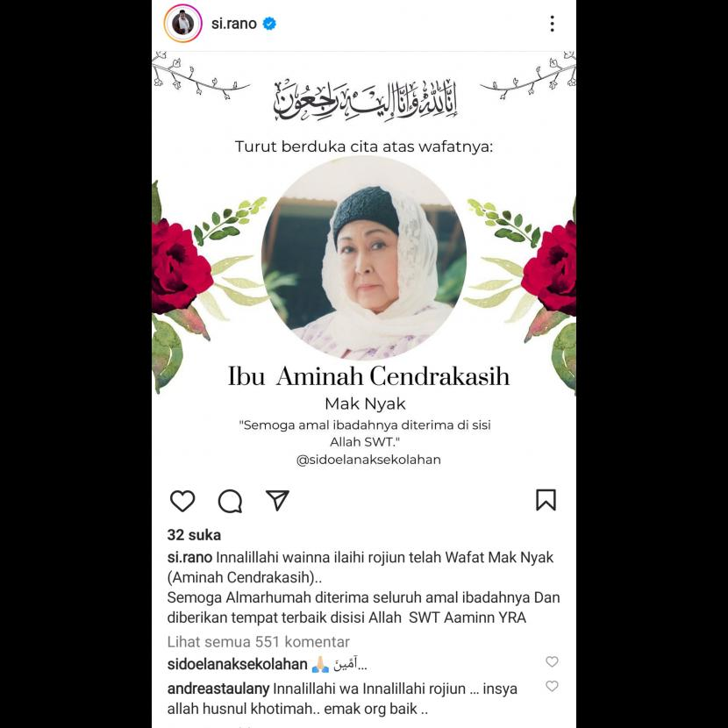
Task: Tap the circular portrait in the post
Action: click(364, 258)
